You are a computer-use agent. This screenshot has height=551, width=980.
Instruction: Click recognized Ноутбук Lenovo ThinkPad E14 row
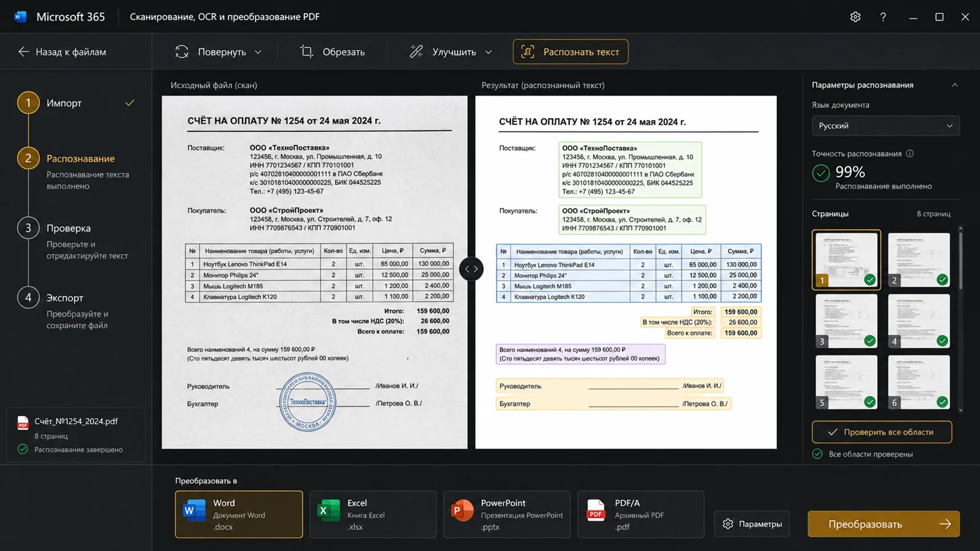628,265
